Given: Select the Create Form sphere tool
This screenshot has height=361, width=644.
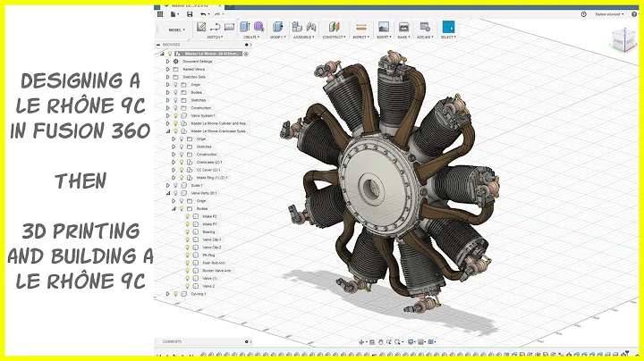Looking at the screenshot, I should point(258,27).
